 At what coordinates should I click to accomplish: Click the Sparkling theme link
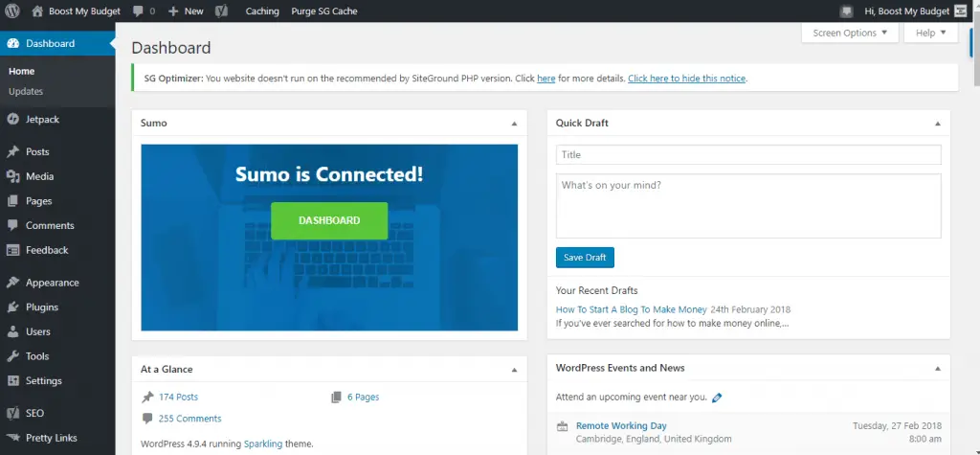pos(263,444)
